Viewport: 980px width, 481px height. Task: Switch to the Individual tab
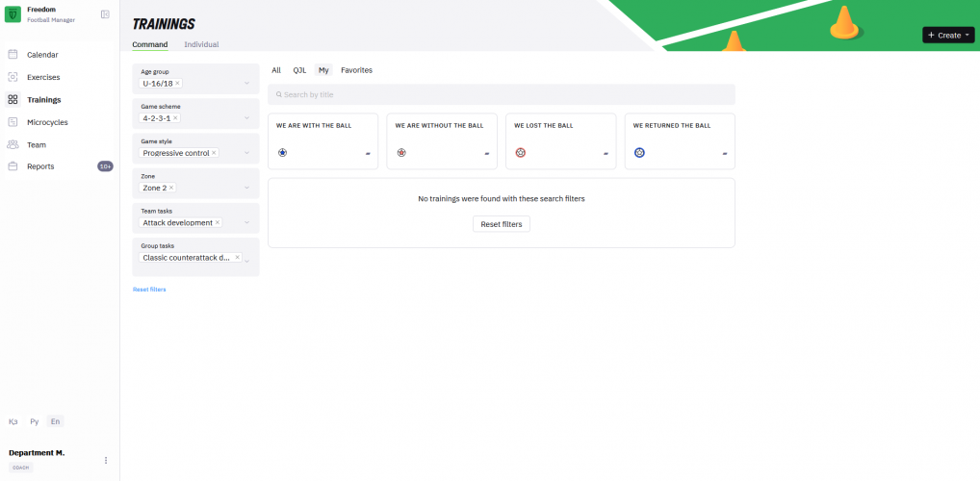click(201, 44)
